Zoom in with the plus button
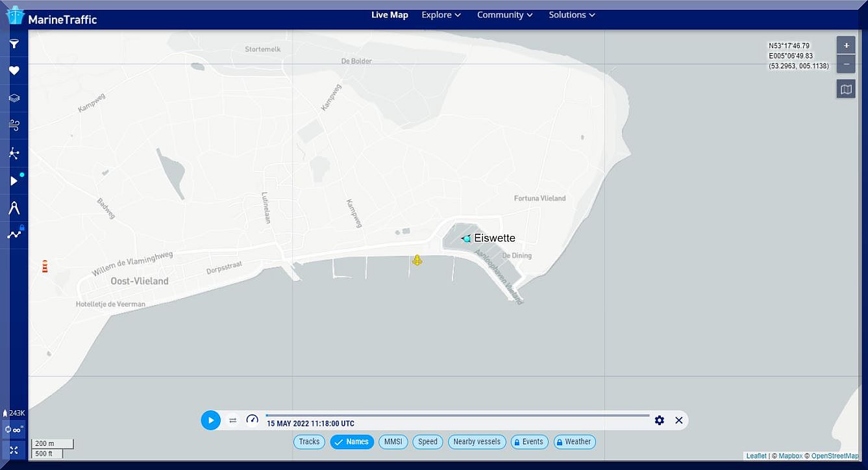 [846, 46]
